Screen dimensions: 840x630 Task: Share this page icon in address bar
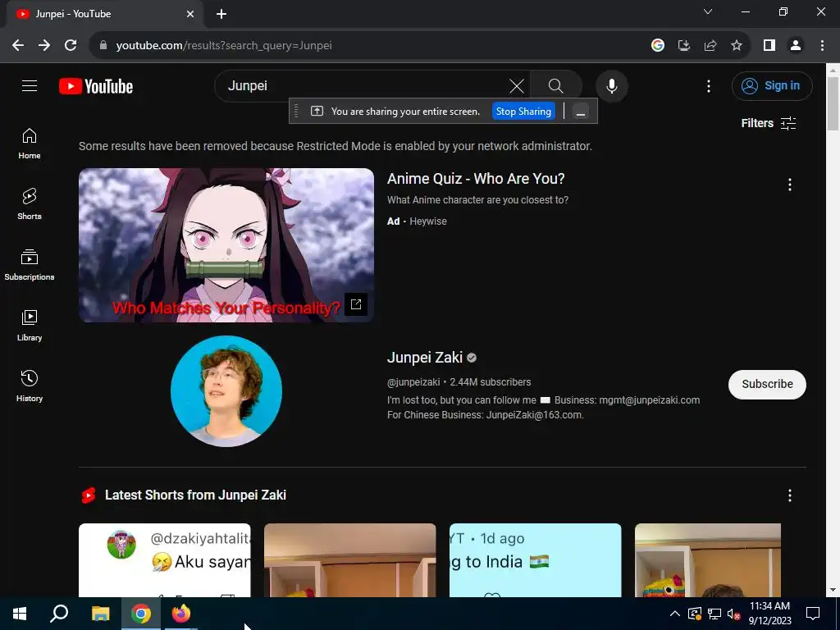click(x=710, y=46)
